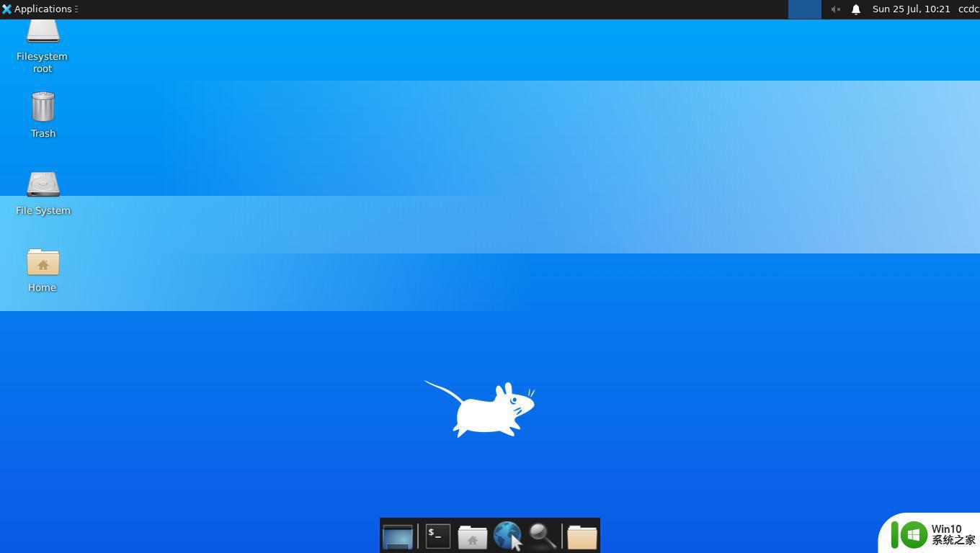Launch the terminal emulator from the dock

coord(437,536)
